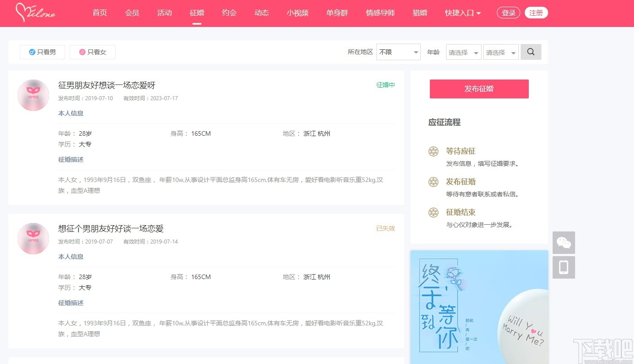
Task: Click the flower icon beside 等待应征
Action: pos(433,151)
